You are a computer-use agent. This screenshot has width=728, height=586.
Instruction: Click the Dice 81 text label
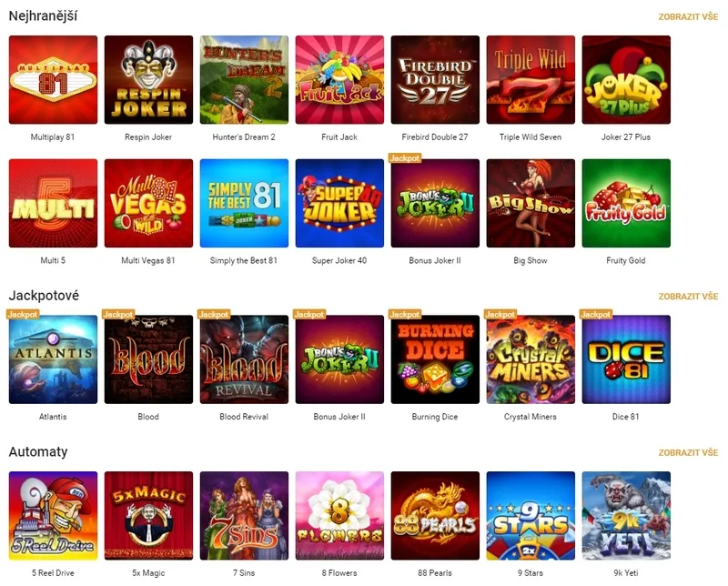tap(625, 417)
